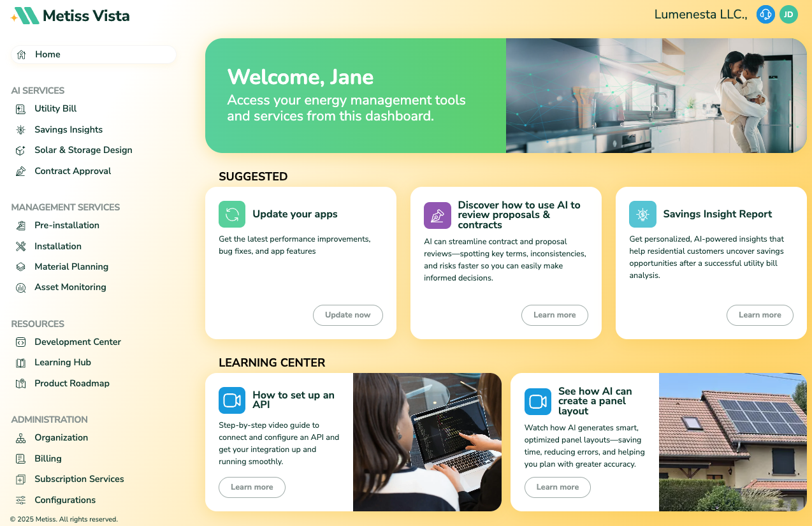This screenshot has height=526, width=812.
Task: Open Utility Bill menu item
Action: pos(55,109)
